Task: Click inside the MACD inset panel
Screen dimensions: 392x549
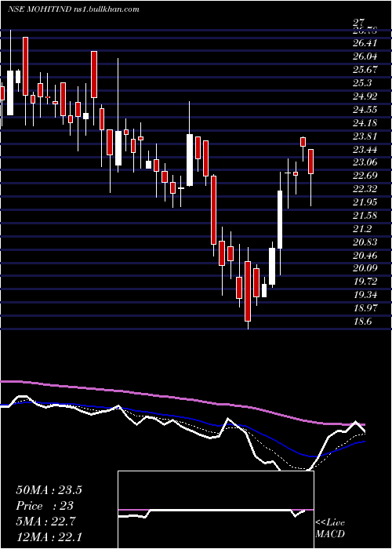Action: [216, 510]
